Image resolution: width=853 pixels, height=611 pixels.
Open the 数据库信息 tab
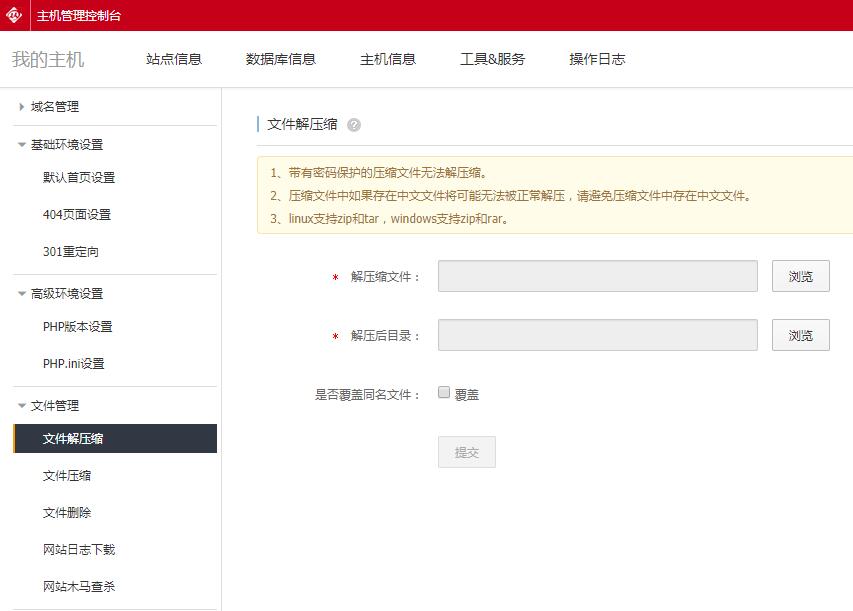pyautogui.click(x=281, y=59)
